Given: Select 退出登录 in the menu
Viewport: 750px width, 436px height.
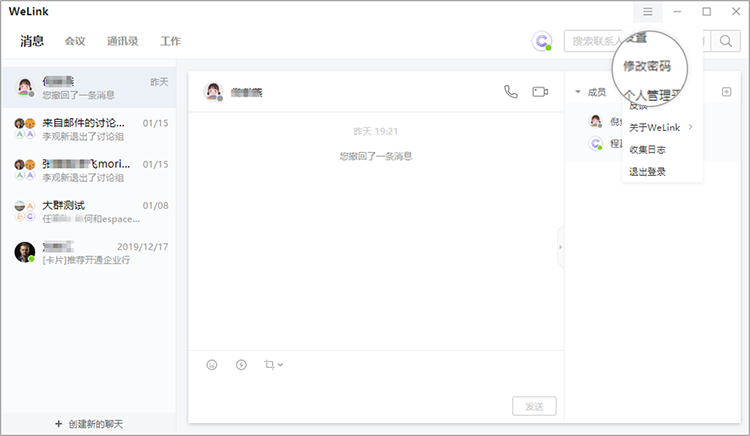Looking at the screenshot, I should coord(647,172).
